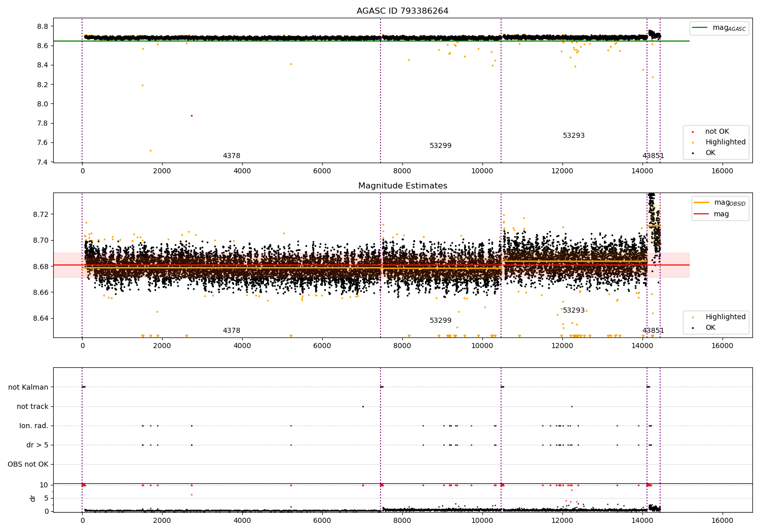Click the 'not Kalman' row label
The image size is (760, 532).
(x=28, y=387)
